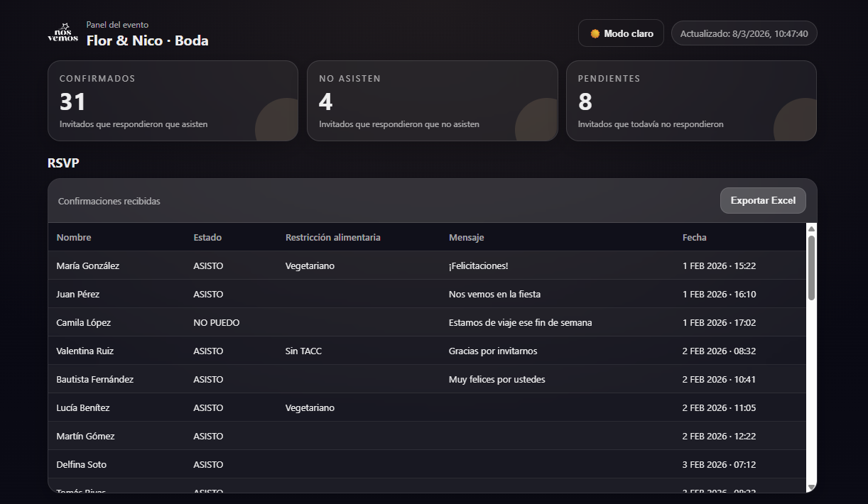Click scrollbar down arrow in RSVP table
Viewport: 868px width, 504px height.
811,487
